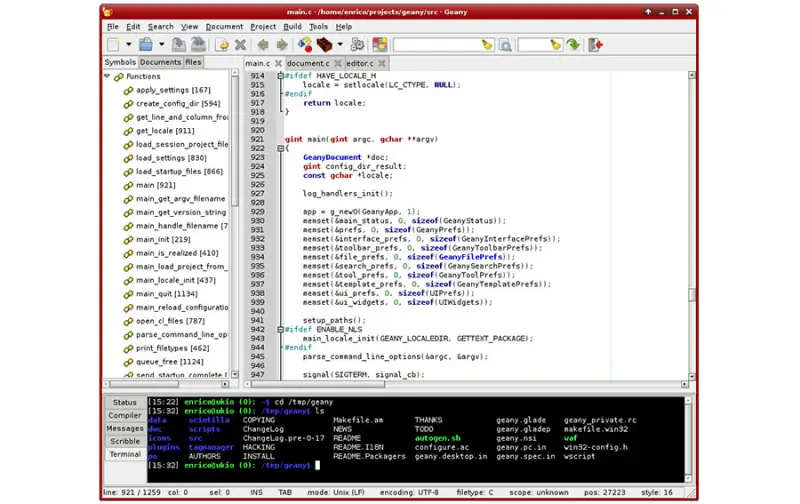Close the document.c tab
The height and width of the screenshot is (504, 800).
coord(337,63)
